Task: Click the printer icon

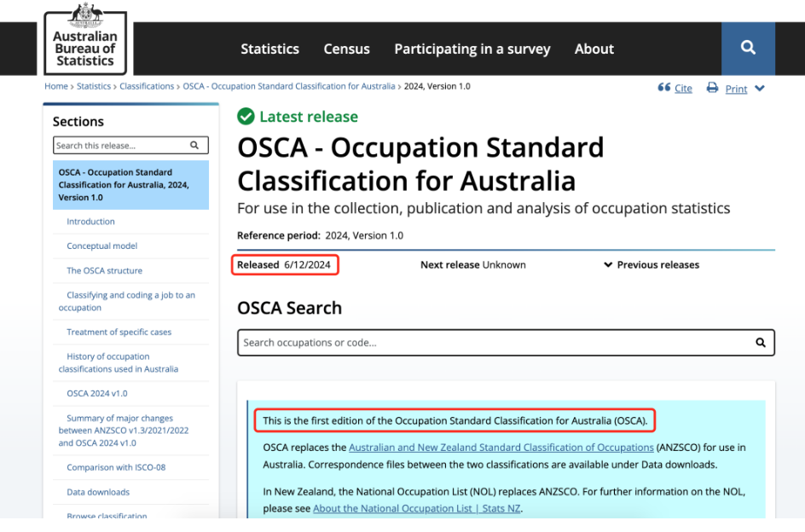Action: coord(713,88)
